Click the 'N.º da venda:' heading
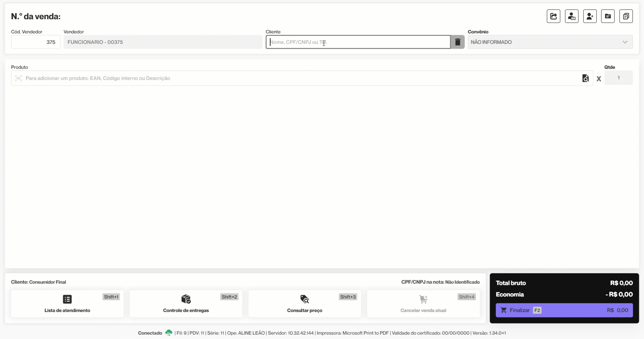Image resolution: width=644 pixels, height=339 pixels. 36,17
